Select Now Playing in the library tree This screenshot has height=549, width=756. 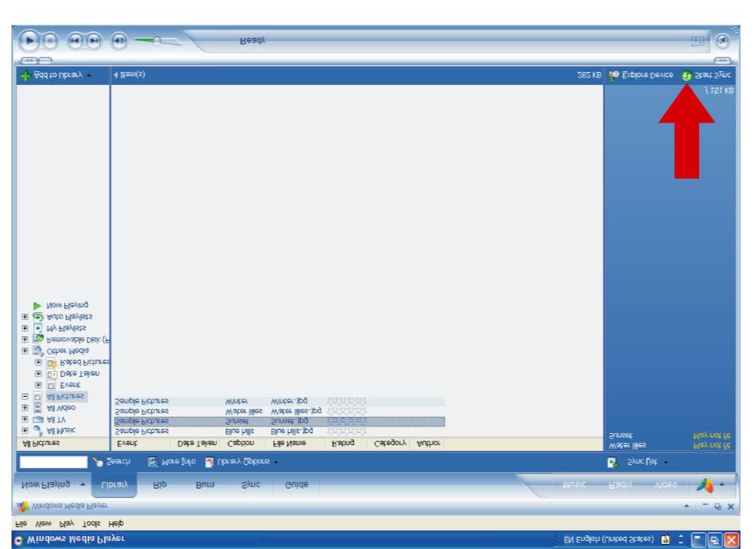tap(67, 305)
